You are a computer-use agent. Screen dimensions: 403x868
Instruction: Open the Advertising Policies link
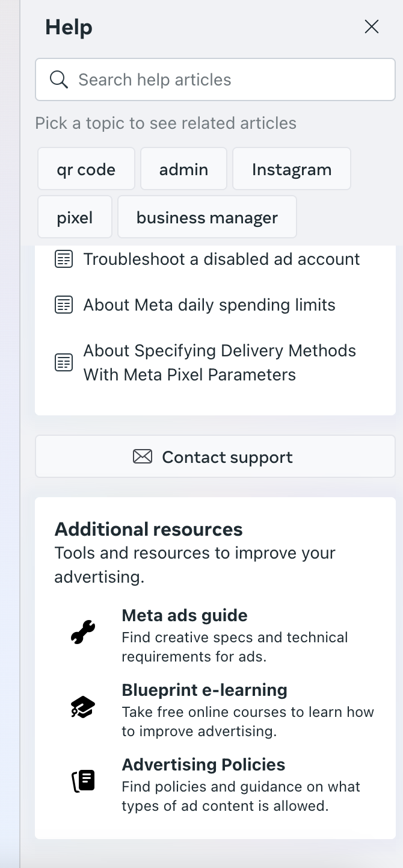tap(203, 764)
